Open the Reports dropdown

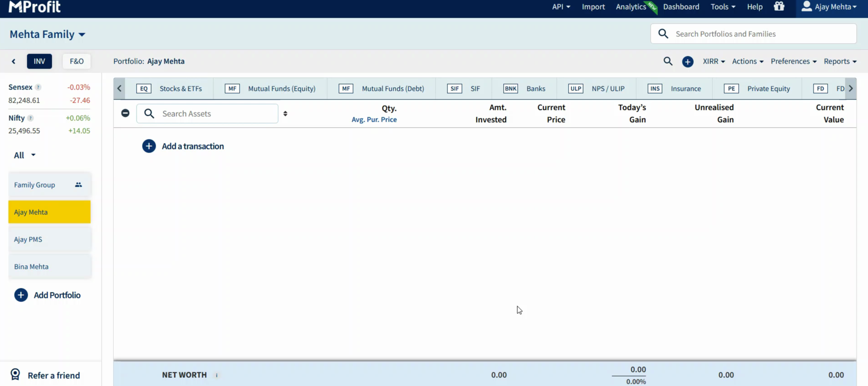pos(840,61)
